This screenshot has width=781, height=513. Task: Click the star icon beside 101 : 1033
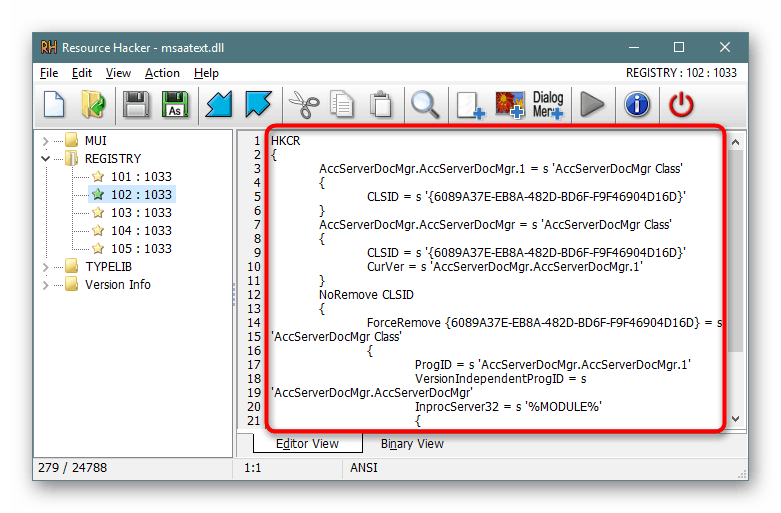coord(98,176)
